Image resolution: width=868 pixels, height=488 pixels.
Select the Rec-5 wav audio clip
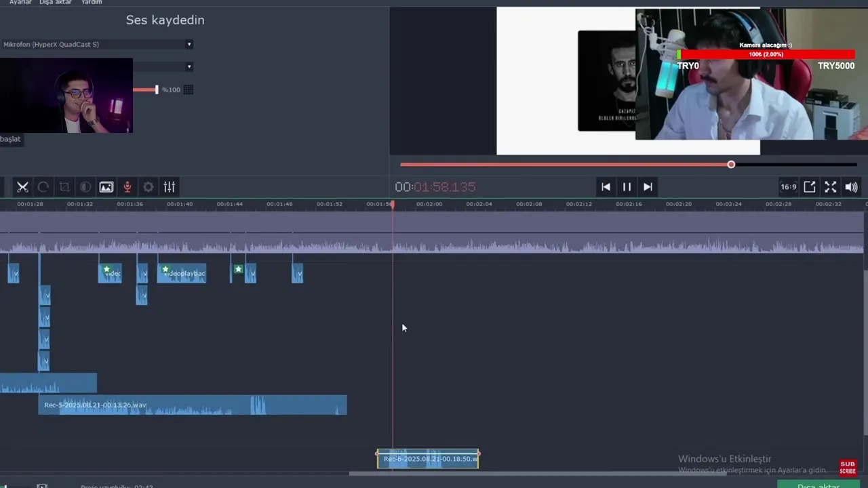[x=193, y=405]
